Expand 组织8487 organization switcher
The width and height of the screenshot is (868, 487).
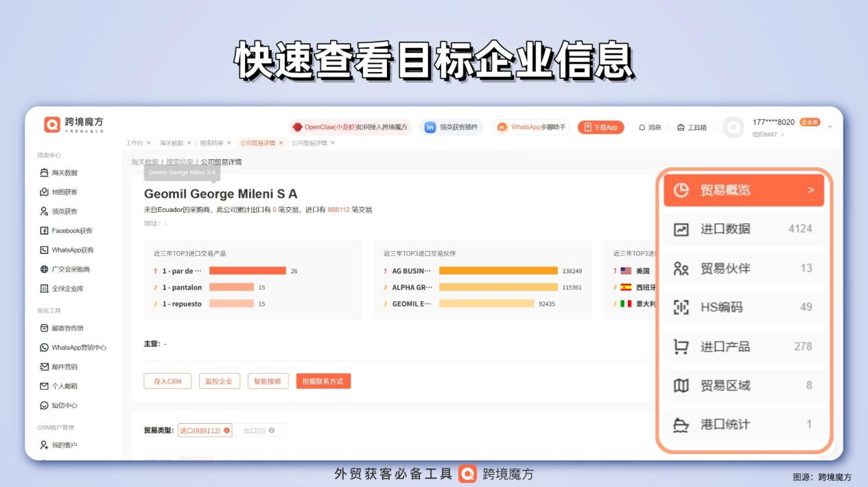[x=768, y=134]
